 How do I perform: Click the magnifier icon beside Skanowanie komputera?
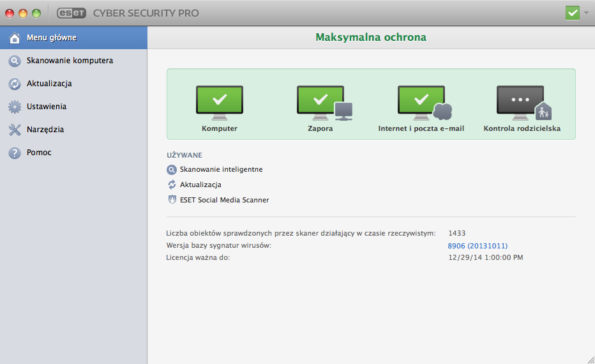[x=15, y=61]
